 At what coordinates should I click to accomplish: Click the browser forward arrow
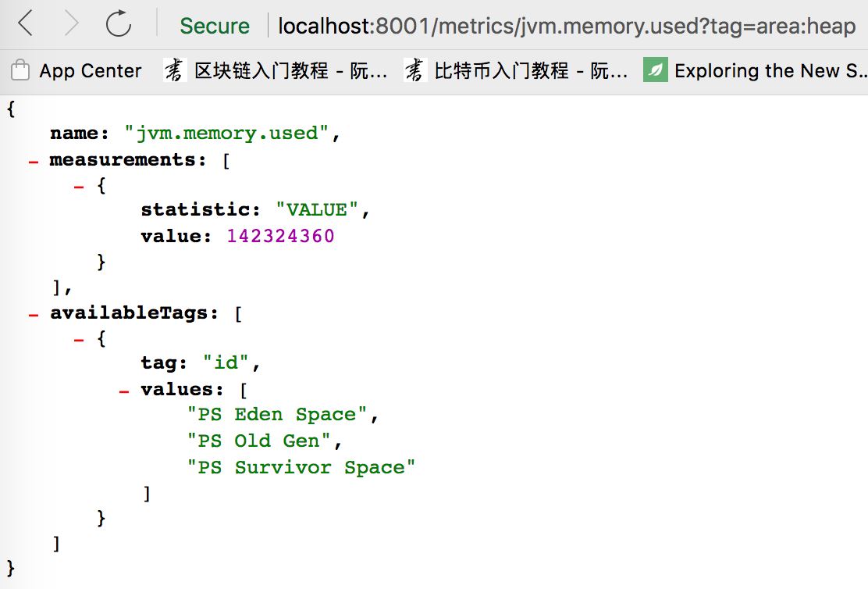72,24
